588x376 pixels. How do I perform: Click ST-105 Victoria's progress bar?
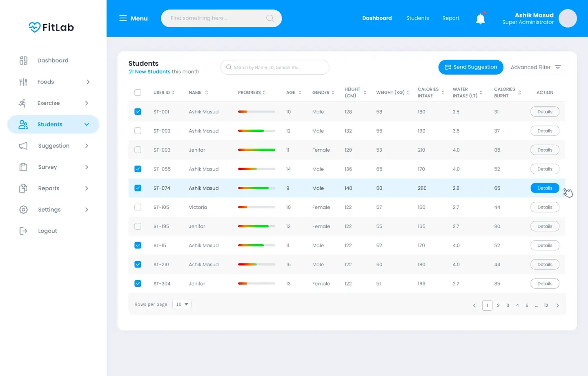point(256,207)
